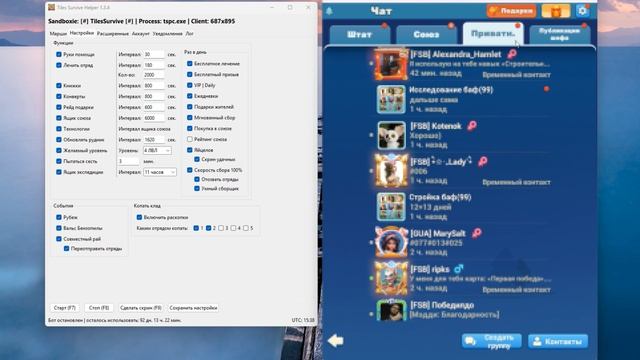This screenshot has width=640, height=360.
Task: Open the Контакты button
Action: (558, 341)
